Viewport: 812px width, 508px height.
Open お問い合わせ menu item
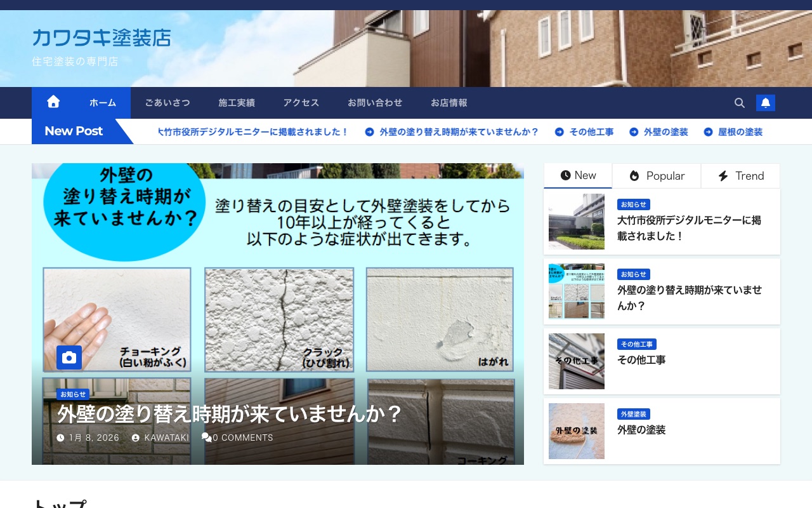tap(375, 103)
